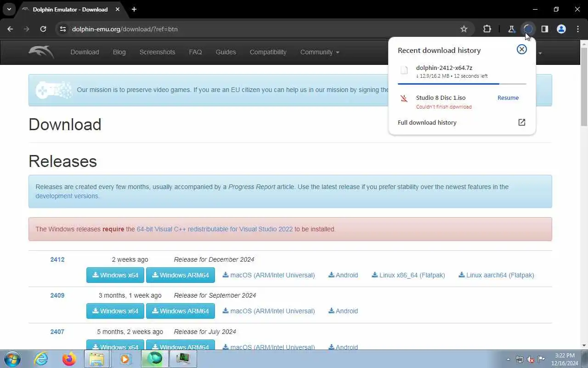Open the media player taskbar icon

[x=125, y=359]
